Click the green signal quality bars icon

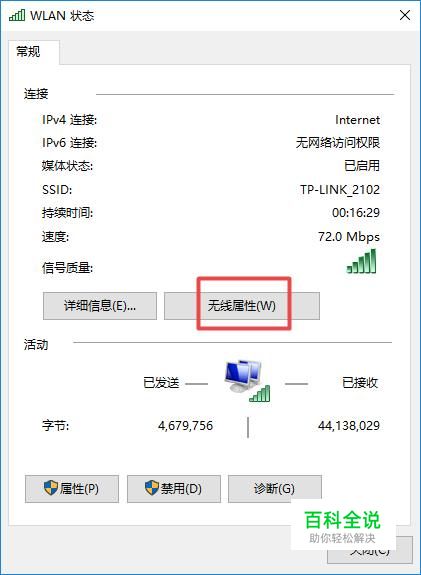click(x=361, y=261)
